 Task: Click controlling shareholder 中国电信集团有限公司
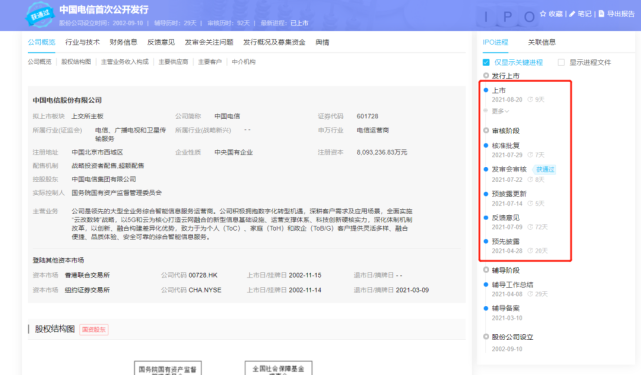click(104, 179)
